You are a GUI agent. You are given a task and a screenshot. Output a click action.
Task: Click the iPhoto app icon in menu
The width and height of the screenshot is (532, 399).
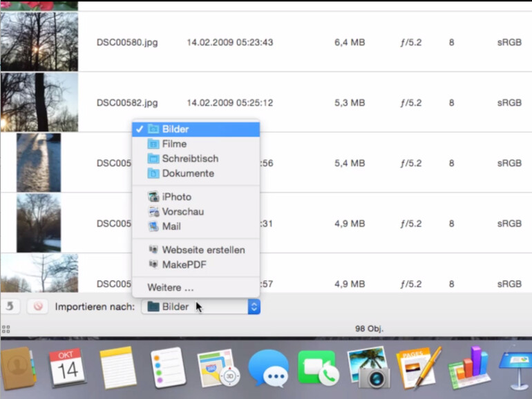(x=153, y=197)
